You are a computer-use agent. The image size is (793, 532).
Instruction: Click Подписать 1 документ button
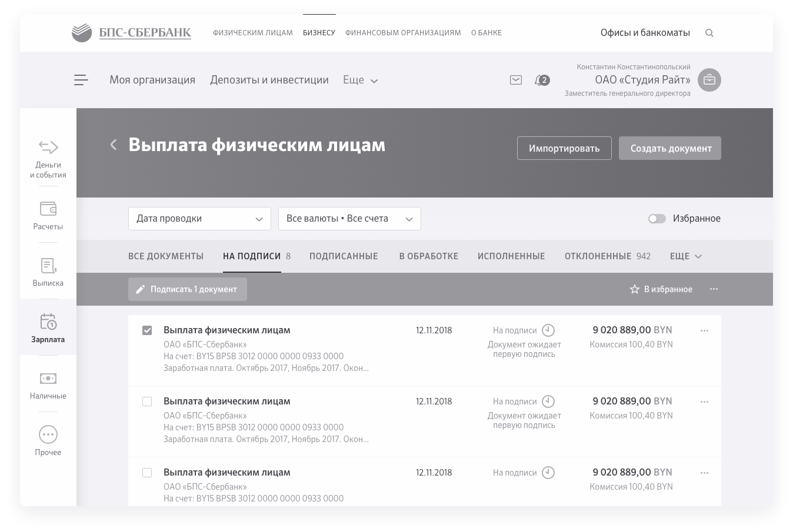188,289
